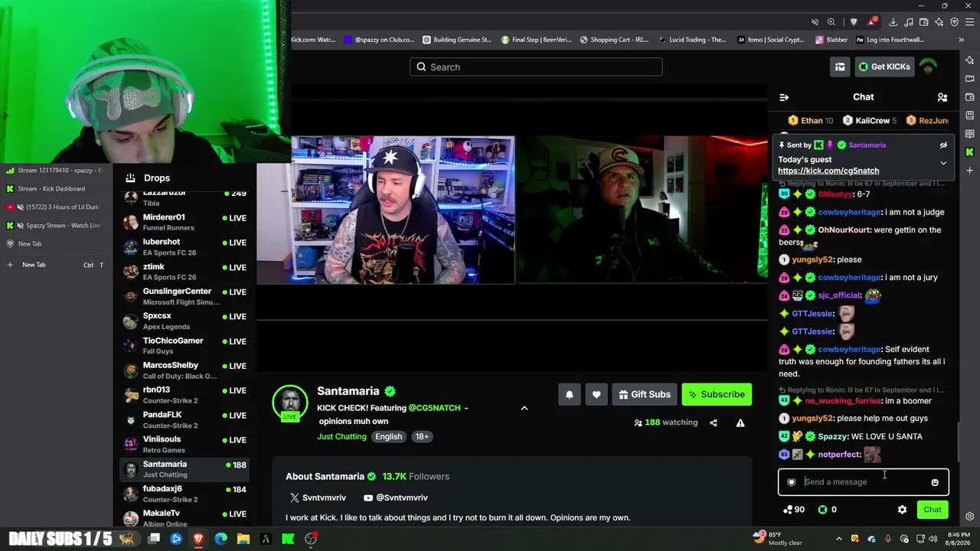The height and width of the screenshot is (551, 980).
Task: Click the OBS Studio taskbar icon
Action: point(311,539)
